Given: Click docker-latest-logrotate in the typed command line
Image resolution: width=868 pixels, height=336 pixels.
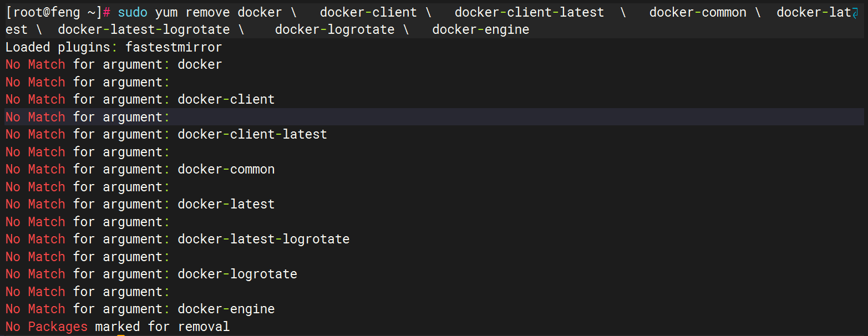Looking at the screenshot, I should coord(144,29).
